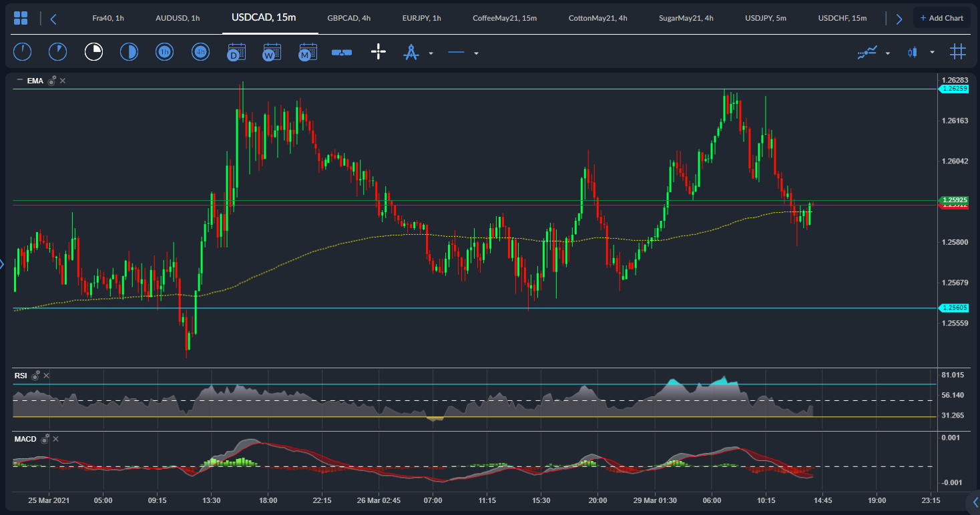Screen dimensions: 980x515
Task: Open the CottonMay21, 4h tab
Action: click(x=598, y=18)
